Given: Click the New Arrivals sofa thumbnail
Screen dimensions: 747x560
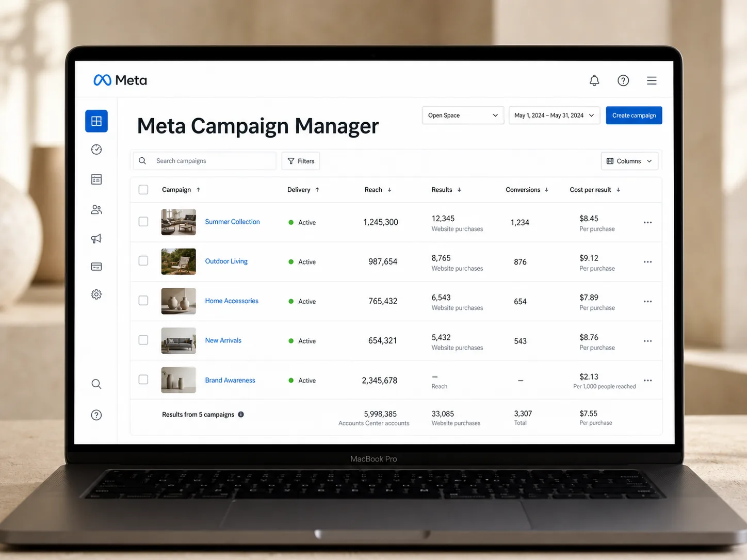Looking at the screenshot, I should pos(178,341).
